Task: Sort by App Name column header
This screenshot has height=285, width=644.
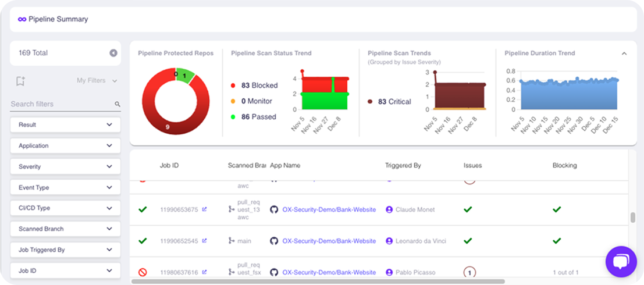Action: 285,166
